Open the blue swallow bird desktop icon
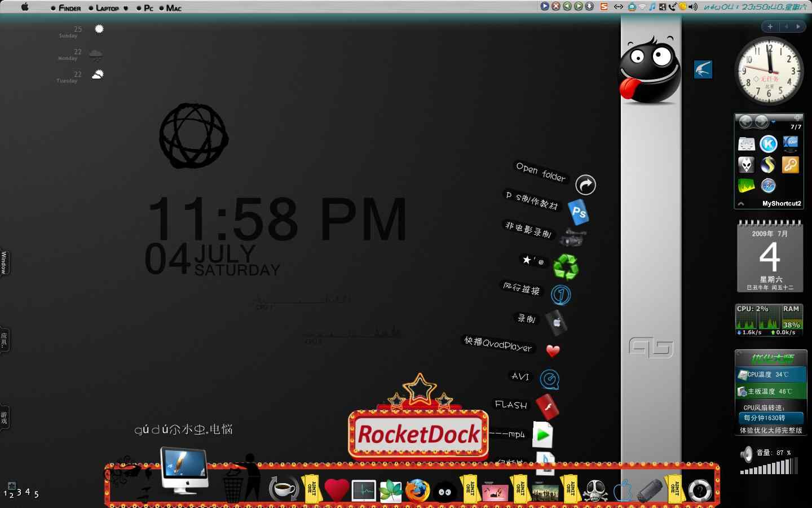This screenshot has height=508, width=812. coord(703,69)
